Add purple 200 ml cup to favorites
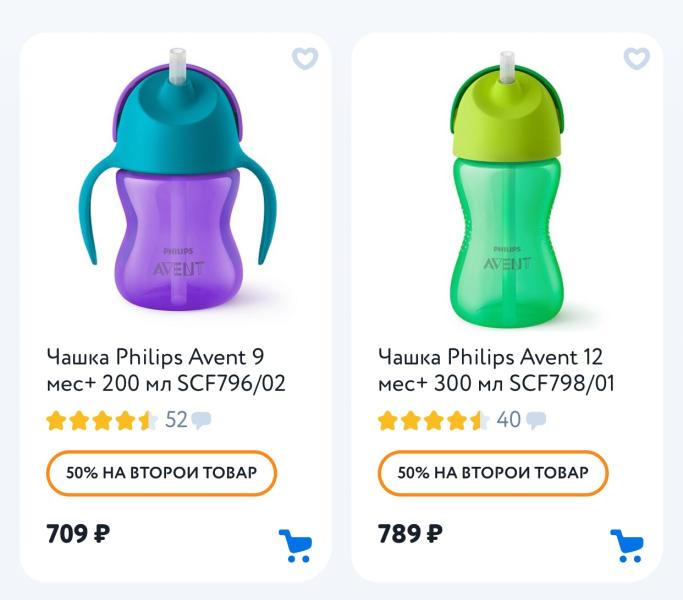 305,58
